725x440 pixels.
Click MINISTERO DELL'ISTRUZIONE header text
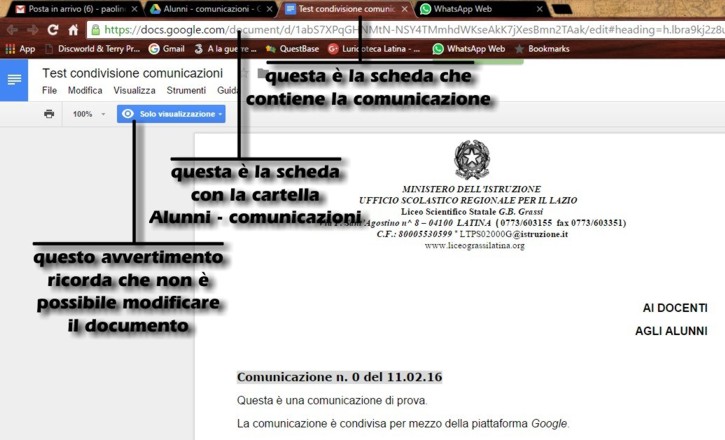472,189
